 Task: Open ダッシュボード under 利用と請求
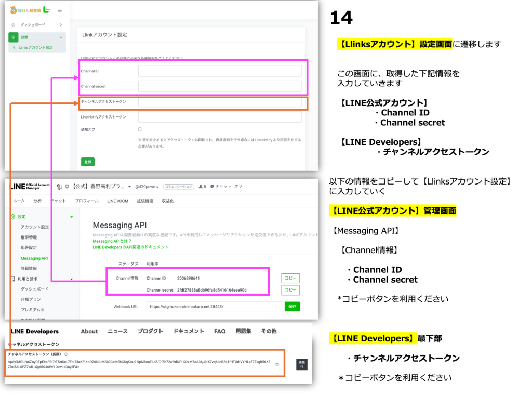coord(35,289)
